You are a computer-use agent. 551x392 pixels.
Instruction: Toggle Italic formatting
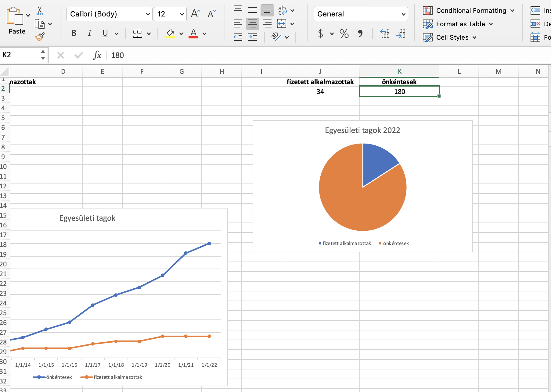click(x=89, y=33)
